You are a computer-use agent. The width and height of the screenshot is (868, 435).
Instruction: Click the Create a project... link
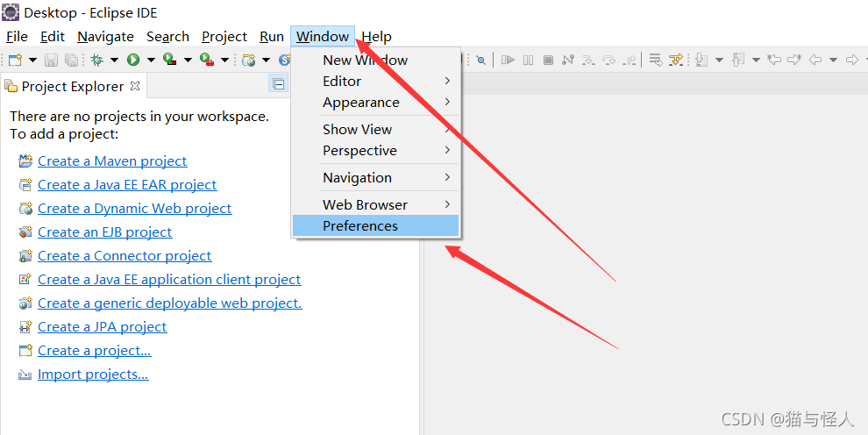pos(95,351)
